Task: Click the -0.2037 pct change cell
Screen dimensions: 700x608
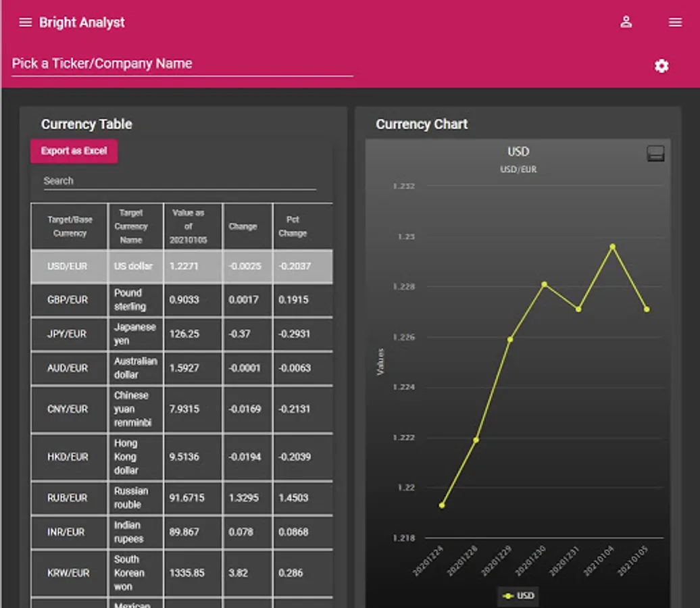Action: (x=303, y=266)
